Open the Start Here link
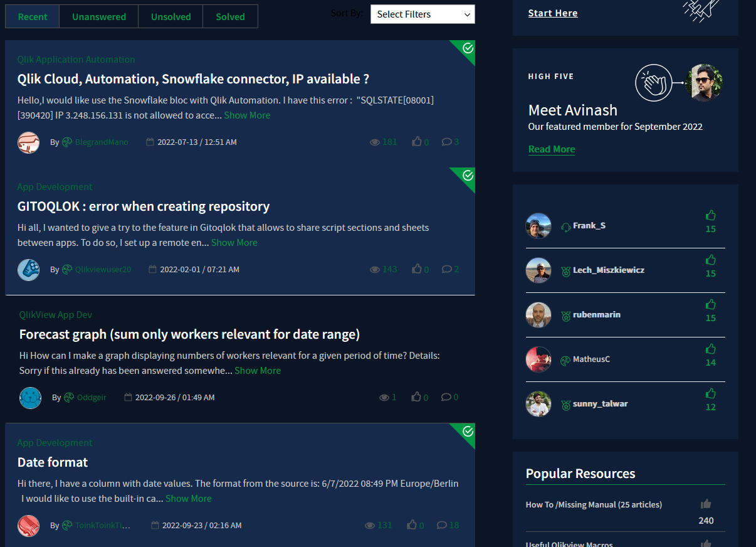 pos(553,13)
